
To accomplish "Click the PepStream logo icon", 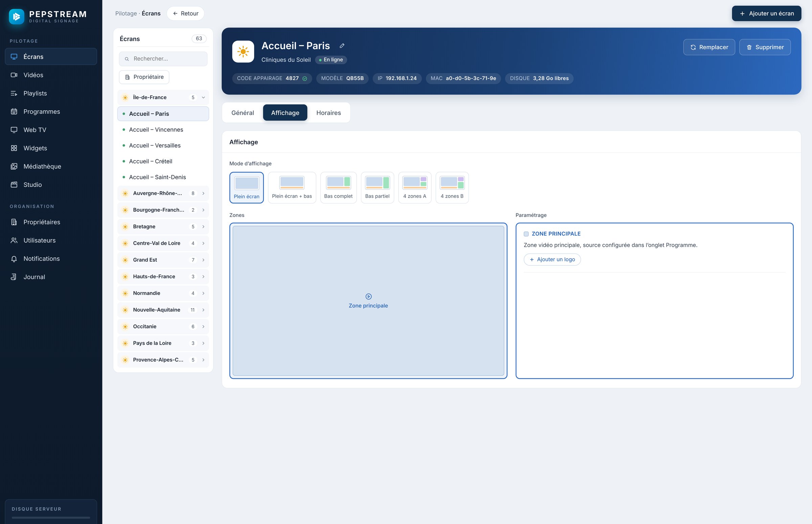I will pos(16,16).
